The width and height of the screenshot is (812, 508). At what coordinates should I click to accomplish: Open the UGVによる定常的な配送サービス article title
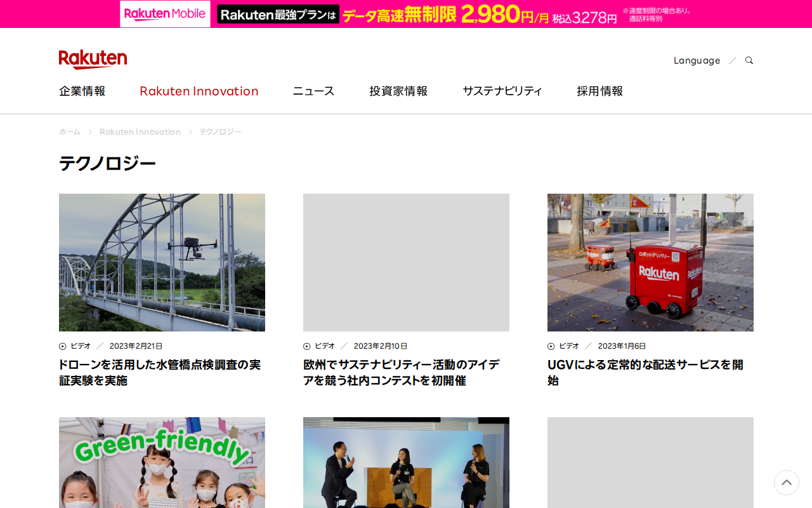pyautogui.click(x=646, y=373)
